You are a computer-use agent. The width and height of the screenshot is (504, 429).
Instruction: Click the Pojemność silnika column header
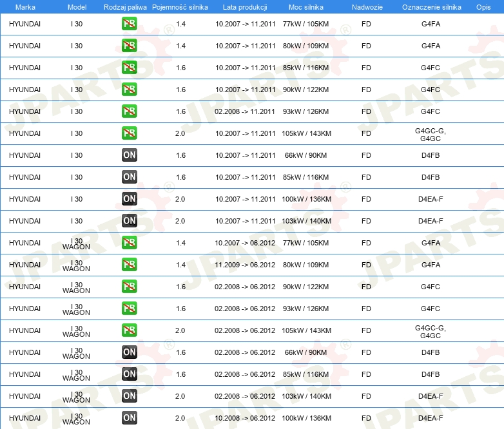coord(180,7)
